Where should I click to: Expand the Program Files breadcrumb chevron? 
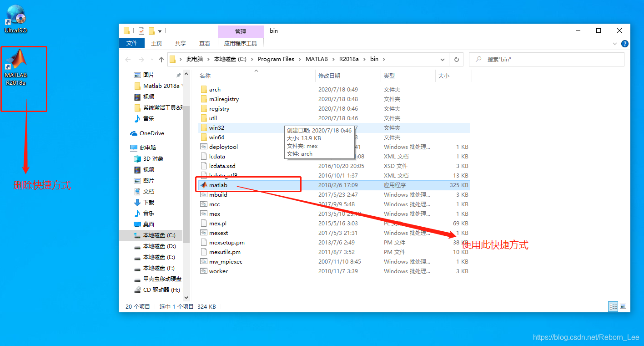pos(300,59)
